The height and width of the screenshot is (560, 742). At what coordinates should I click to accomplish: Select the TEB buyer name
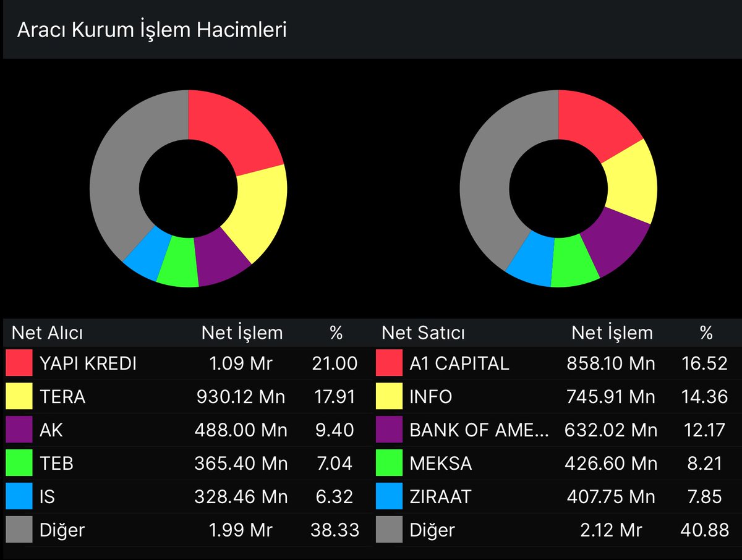click(56, 464)
